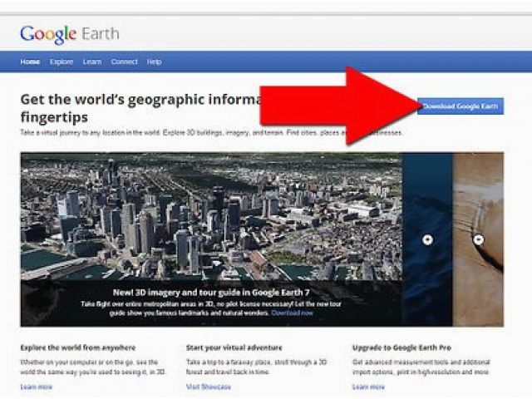Viewport: 532px width, 399px height.
Task: Open the Help navigation tab
Action: (x=154, y=62)
